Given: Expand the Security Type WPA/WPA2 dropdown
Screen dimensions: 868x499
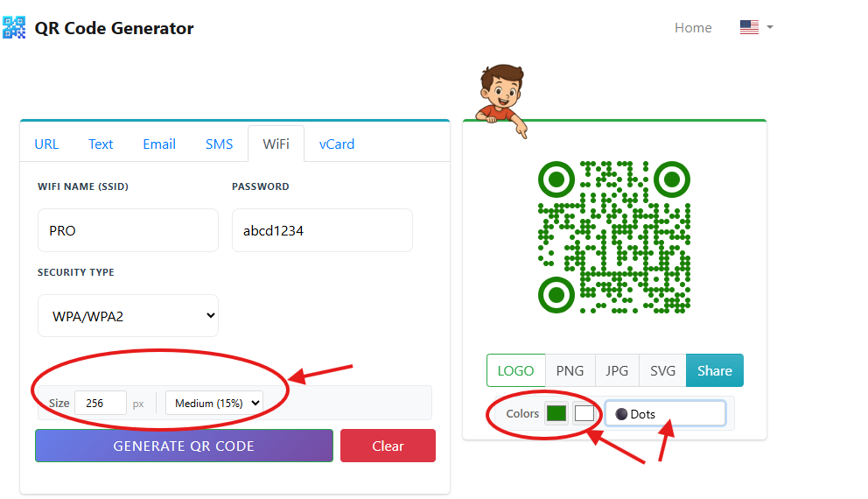Looking at the screenshot, I should (x=128, y=316).
